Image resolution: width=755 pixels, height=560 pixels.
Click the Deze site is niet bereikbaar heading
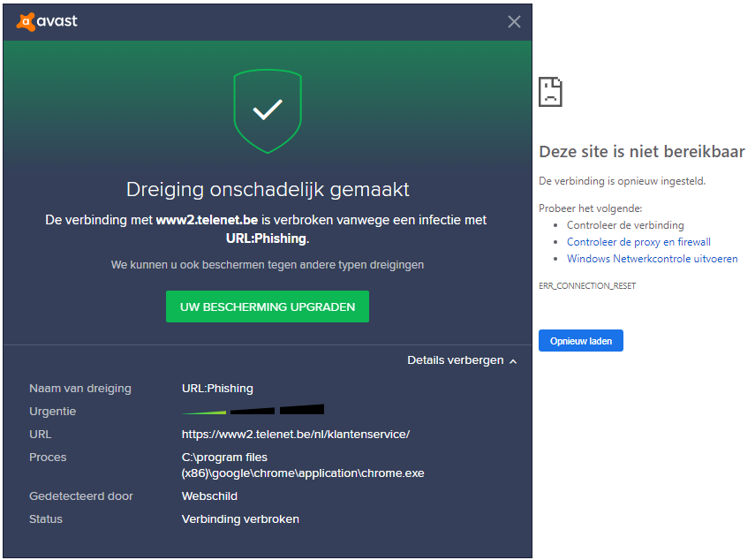point(642,152)
